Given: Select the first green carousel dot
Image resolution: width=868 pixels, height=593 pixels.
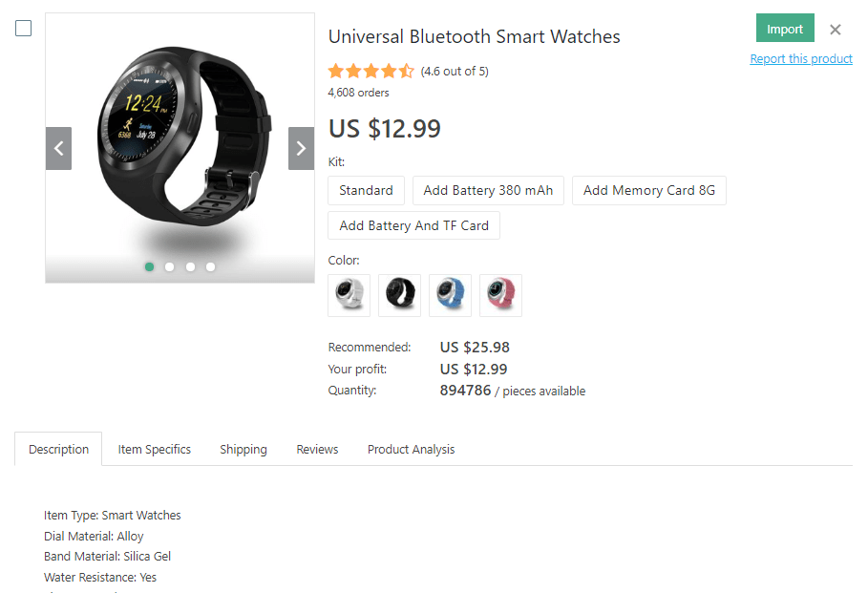Looking at the screenshot, I should coord(150,266).
